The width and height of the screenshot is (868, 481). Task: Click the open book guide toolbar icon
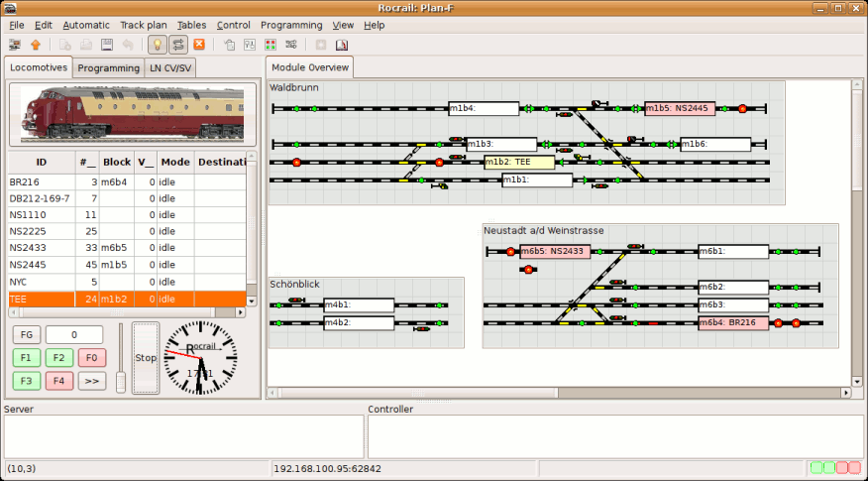click(x=342, y=45)
